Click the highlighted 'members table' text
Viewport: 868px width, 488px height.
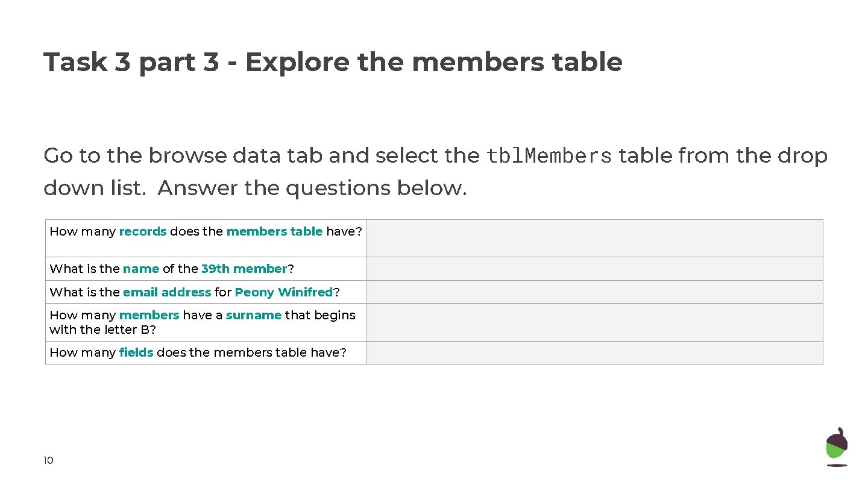(274, 231)
